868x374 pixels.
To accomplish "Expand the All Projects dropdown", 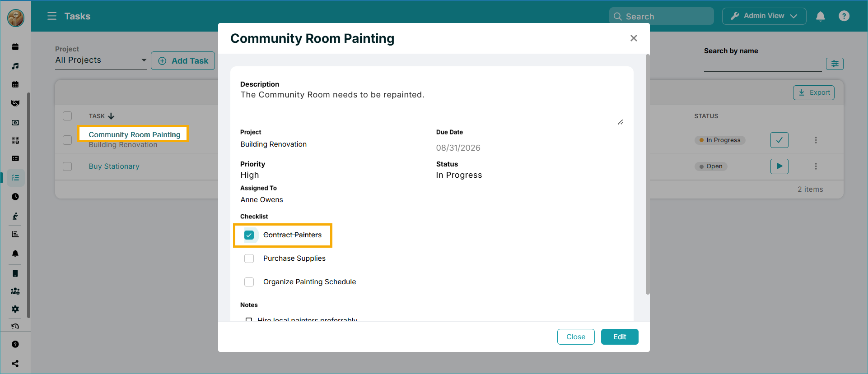I will [101, 60].
